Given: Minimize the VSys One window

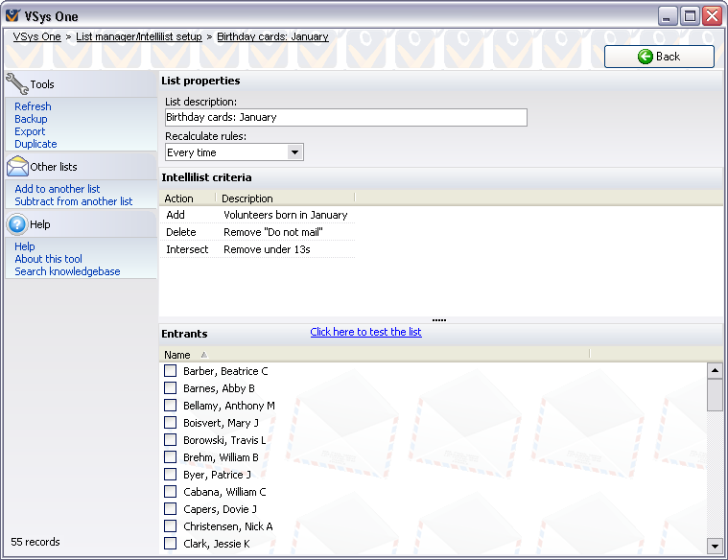Looking at the screenshot, I should point(667,16).
